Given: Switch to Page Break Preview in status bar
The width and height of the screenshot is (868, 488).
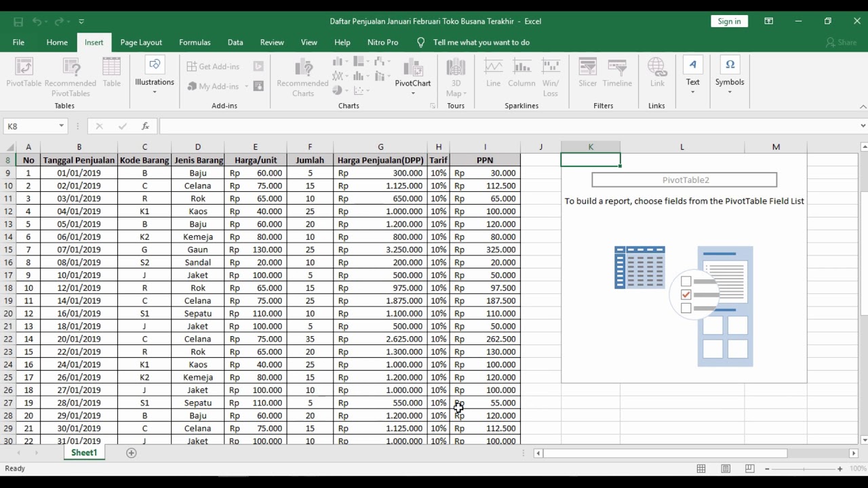Looking at the screenshot, I should point(749,468).
